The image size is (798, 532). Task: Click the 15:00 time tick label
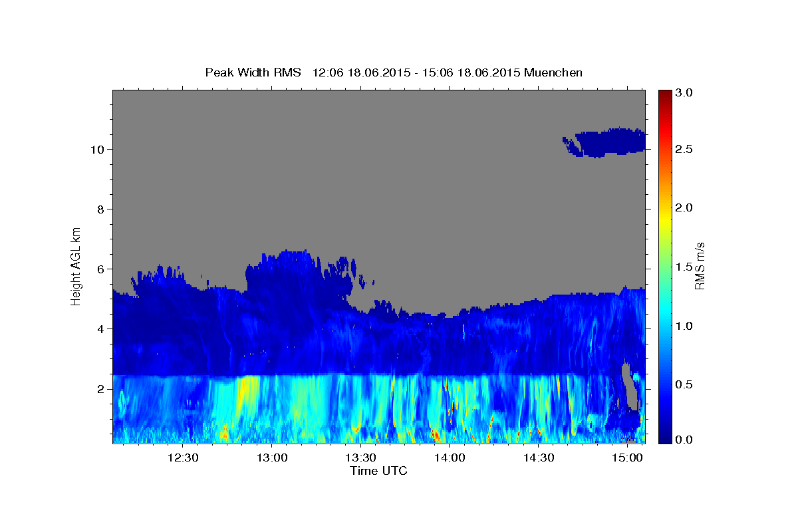627,458
